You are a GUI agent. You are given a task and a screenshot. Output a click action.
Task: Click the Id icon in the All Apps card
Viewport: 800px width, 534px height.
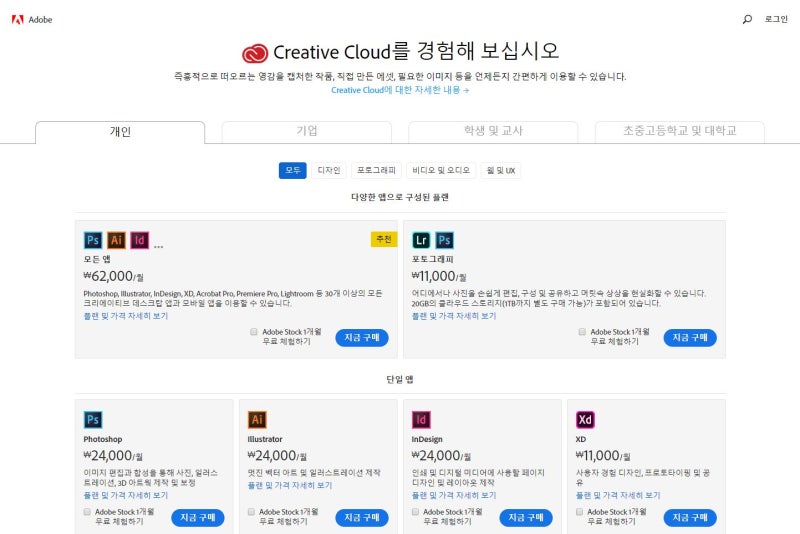point(140,240)
